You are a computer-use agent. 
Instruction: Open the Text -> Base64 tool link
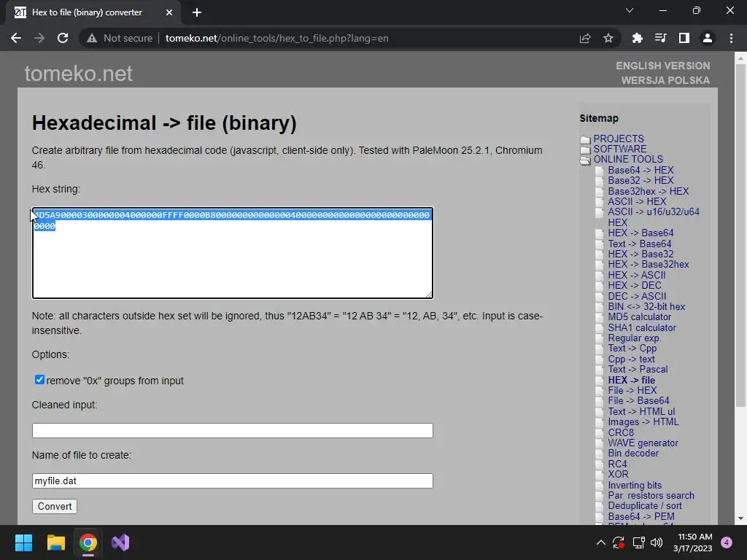click(x=639, y=244)
